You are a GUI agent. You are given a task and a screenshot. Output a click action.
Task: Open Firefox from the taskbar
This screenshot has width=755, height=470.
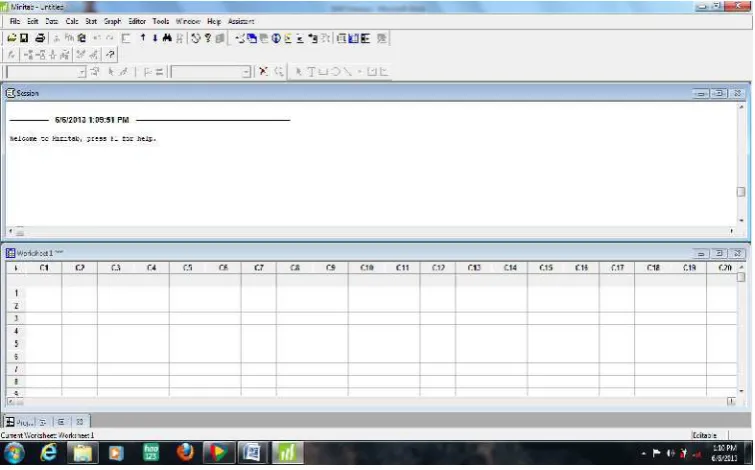185,454
